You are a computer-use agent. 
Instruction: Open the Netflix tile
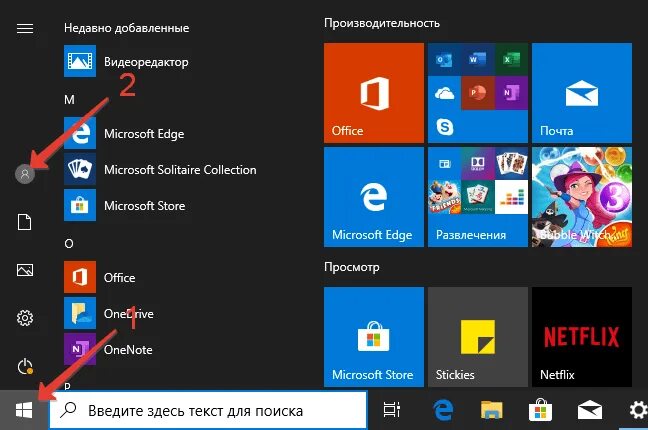[x=581, y=337]
